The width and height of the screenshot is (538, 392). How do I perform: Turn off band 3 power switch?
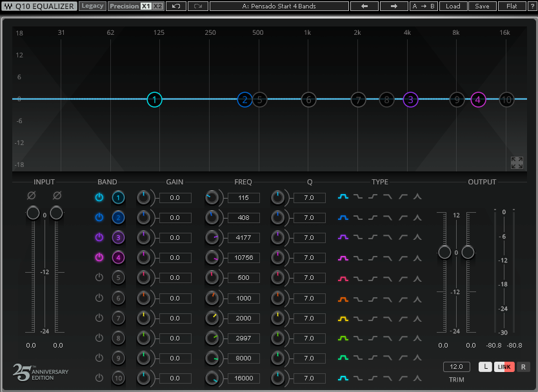tap(99, 237)
